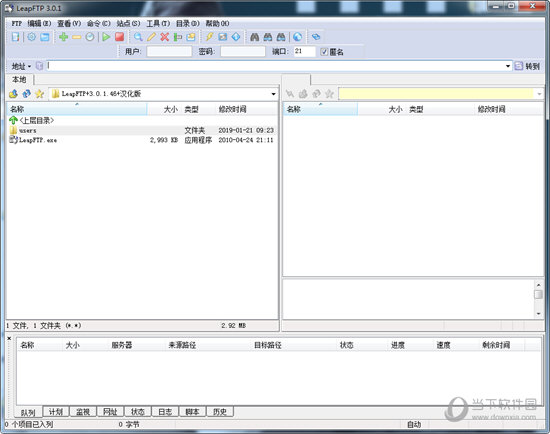Select the users folder row
The height and width of the screenshot is (434, 550).
pyautogui.click(x=142, y=131)
